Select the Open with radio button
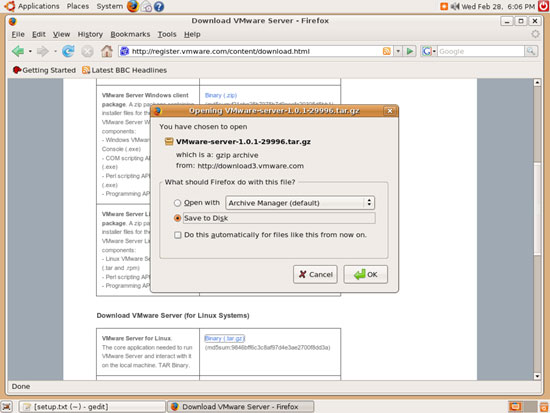Viewport: 550px width, 413px height. 177,203
